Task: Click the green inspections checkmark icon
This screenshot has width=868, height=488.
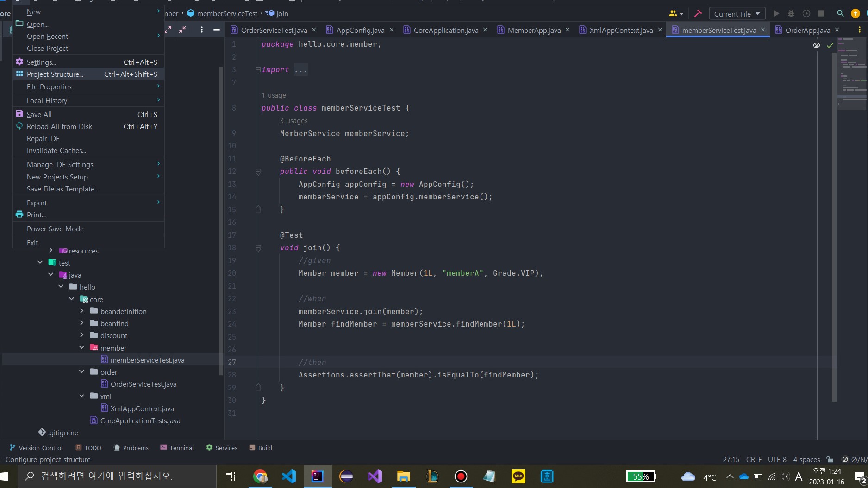Action: coord(830,45)
